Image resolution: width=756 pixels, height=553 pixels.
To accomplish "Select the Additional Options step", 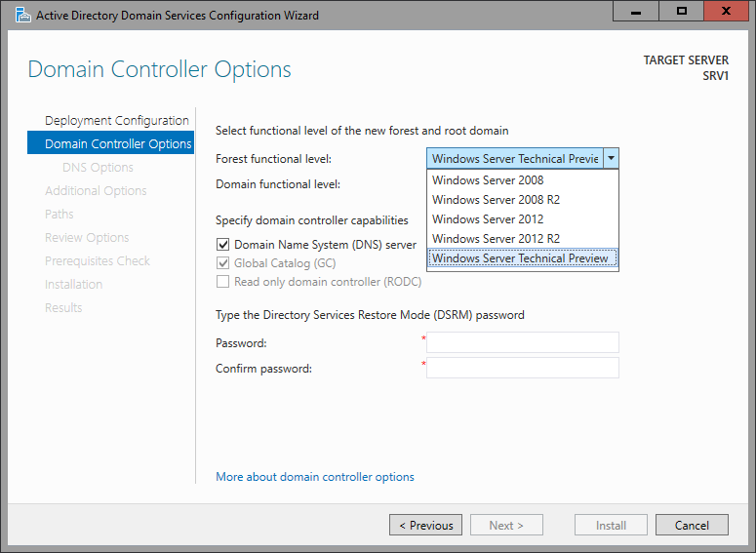I will coord(96,190).
